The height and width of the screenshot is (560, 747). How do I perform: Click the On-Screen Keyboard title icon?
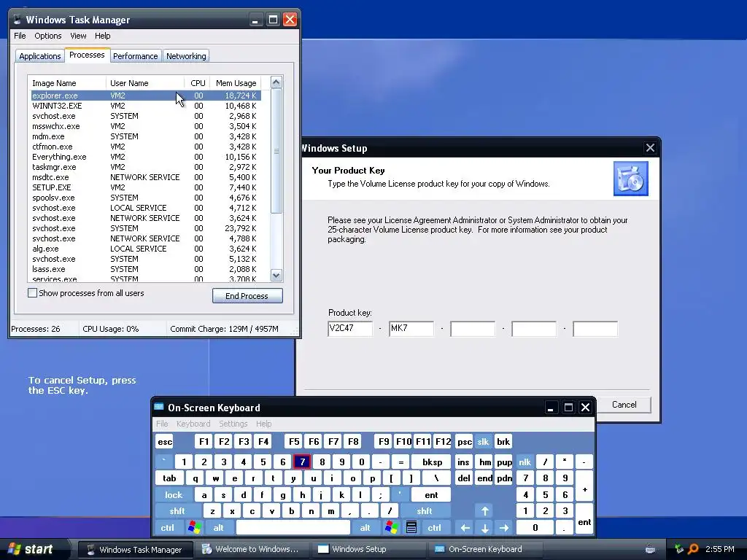click(159, 407)
